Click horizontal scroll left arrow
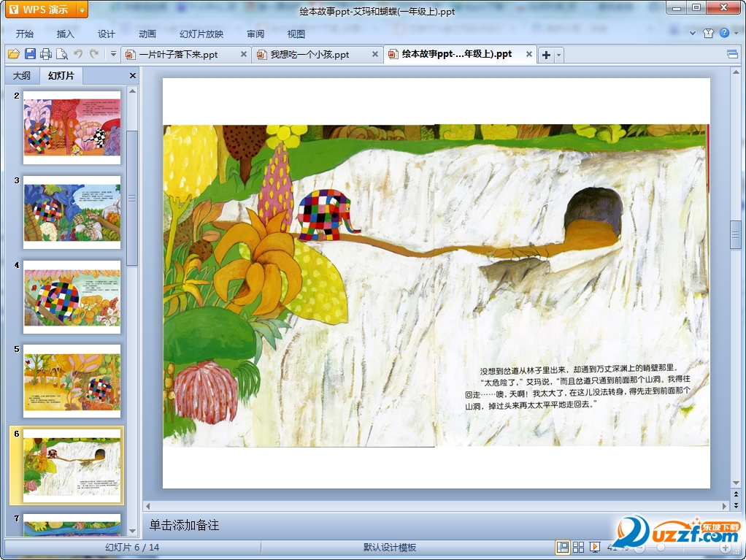The image size is (746, 560). click(x=148, y=506)
